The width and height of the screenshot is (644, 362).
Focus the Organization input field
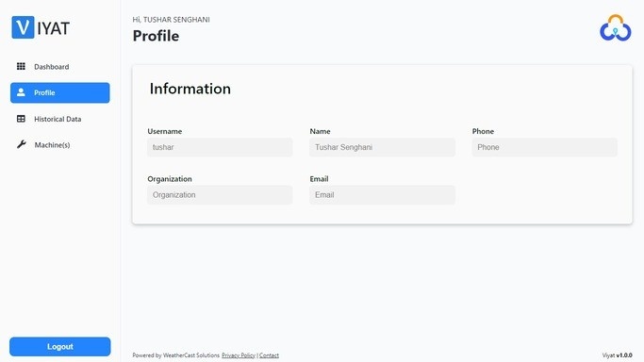(x=220, y=195)
